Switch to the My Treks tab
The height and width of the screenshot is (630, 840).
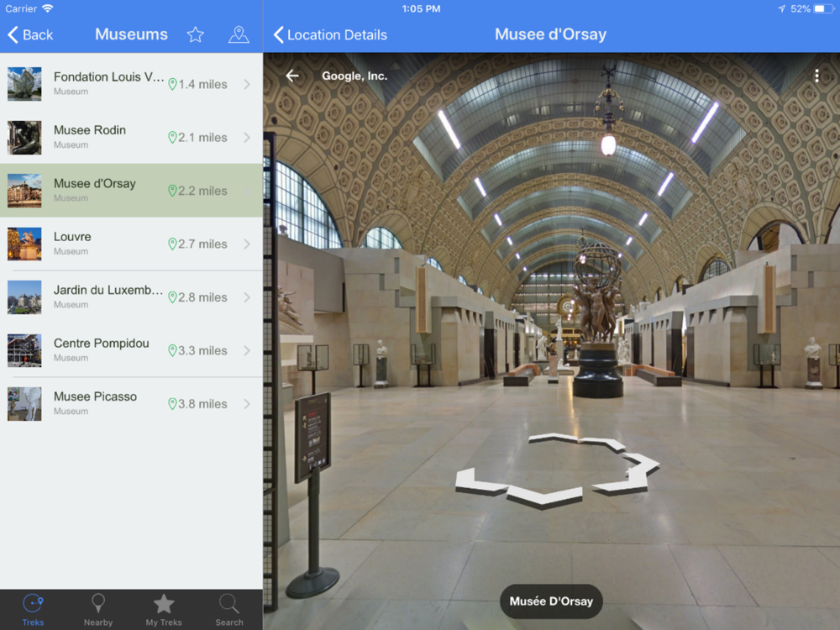pyautogui.click(x=164, y=610)
